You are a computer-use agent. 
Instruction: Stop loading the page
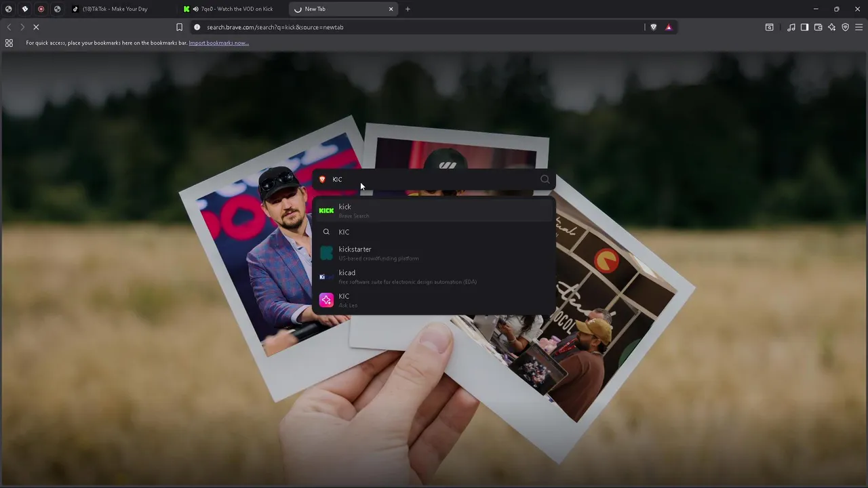tap(36, 27)
